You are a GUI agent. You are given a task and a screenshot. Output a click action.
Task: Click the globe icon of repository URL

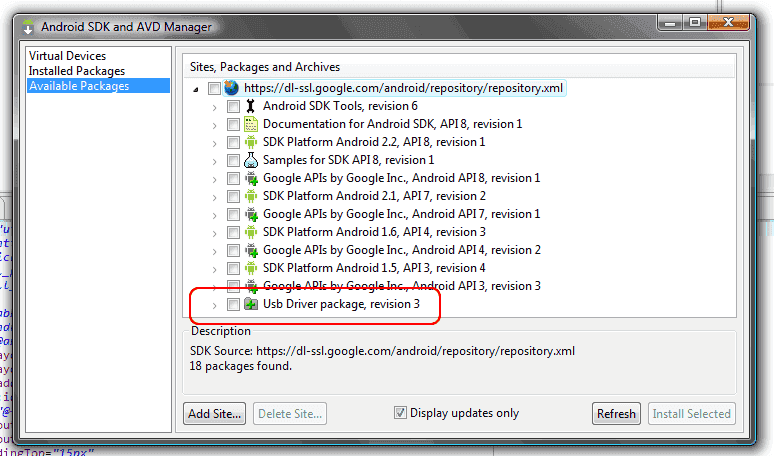click(231, 88)
